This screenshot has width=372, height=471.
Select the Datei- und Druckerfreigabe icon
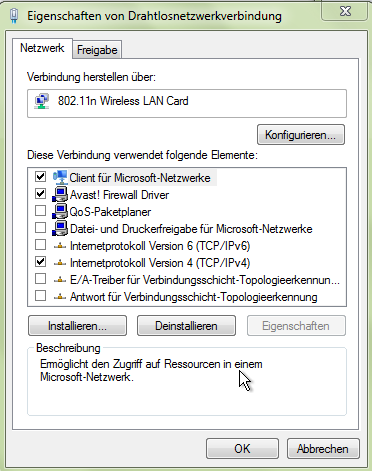(x=60, y=229)
